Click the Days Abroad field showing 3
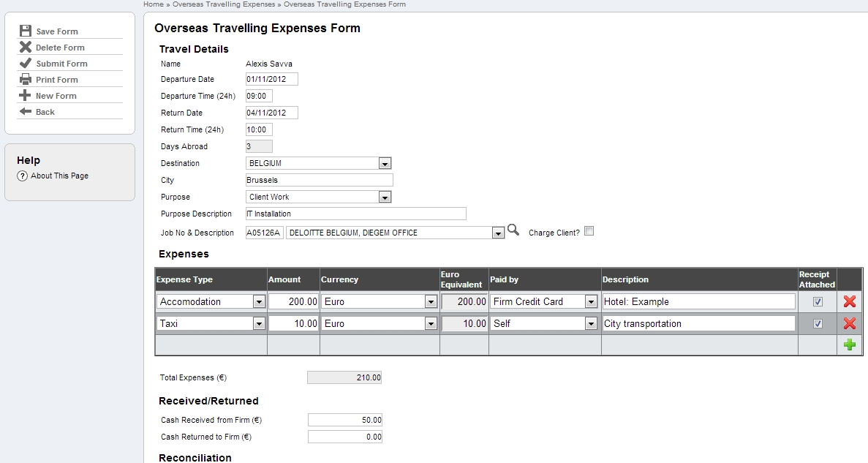This screenshot has height=463, width=868. [259, 147]
